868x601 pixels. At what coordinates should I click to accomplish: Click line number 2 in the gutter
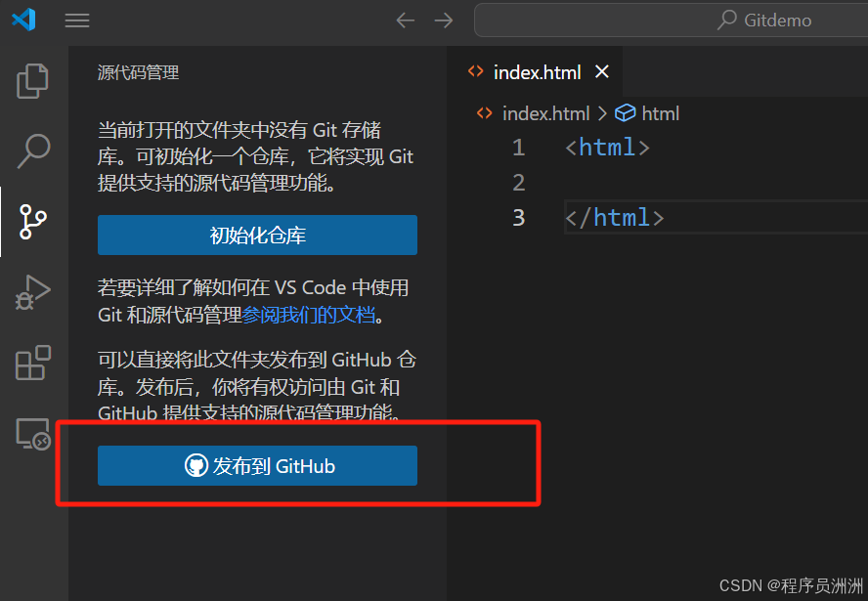pos(519,183)
